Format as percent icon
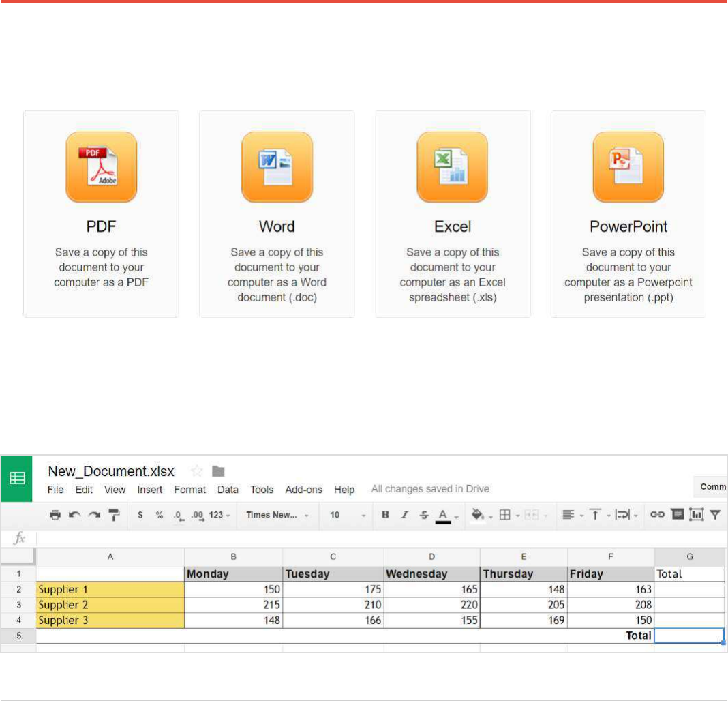 pyautogui.click(x=160, y=515)
